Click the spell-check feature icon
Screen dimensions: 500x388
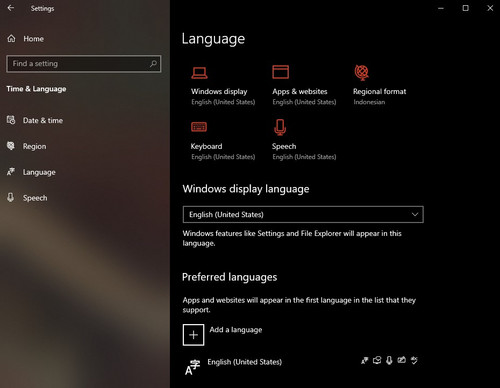tap(414, 360)
